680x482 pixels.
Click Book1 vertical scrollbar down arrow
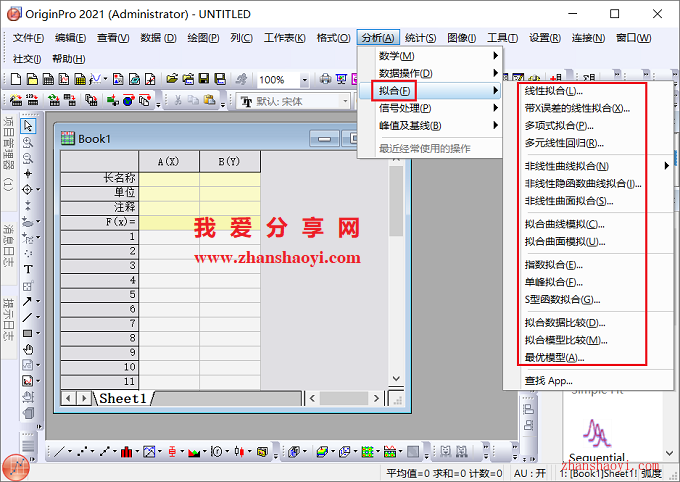pos(396,378)
